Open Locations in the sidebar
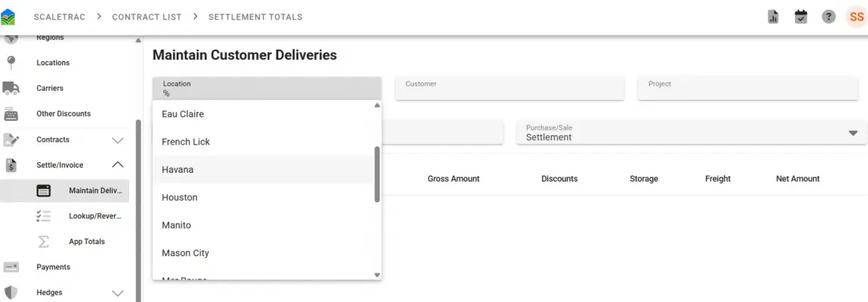Viewport: 868px width, 302px height. pos(53,63)
